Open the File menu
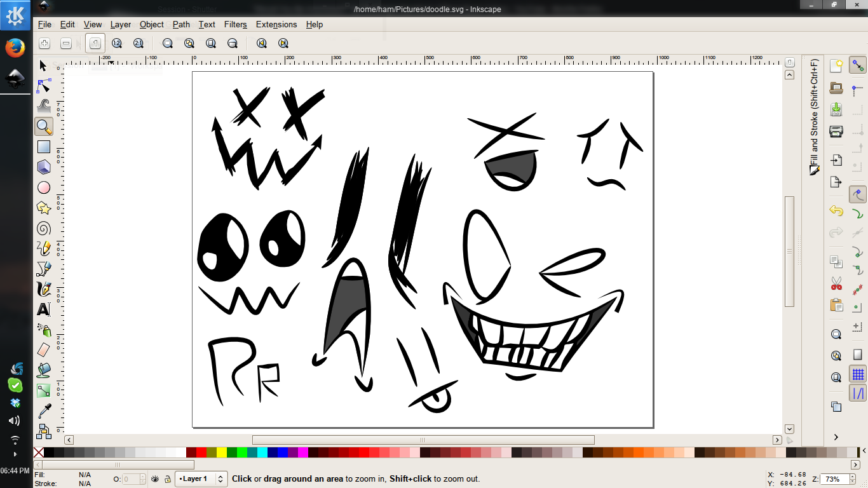This screenshot has width=868, height=488. (44, 24)
